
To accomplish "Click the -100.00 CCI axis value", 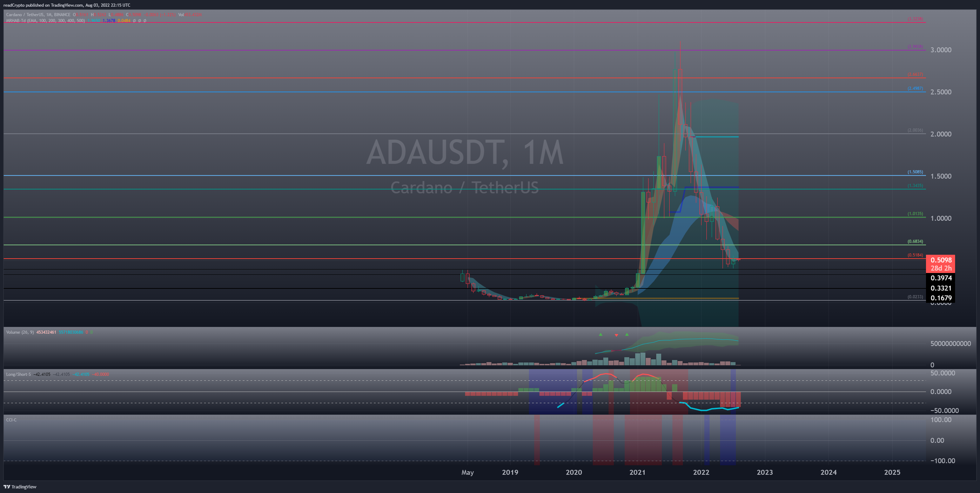I will (943, 461).
